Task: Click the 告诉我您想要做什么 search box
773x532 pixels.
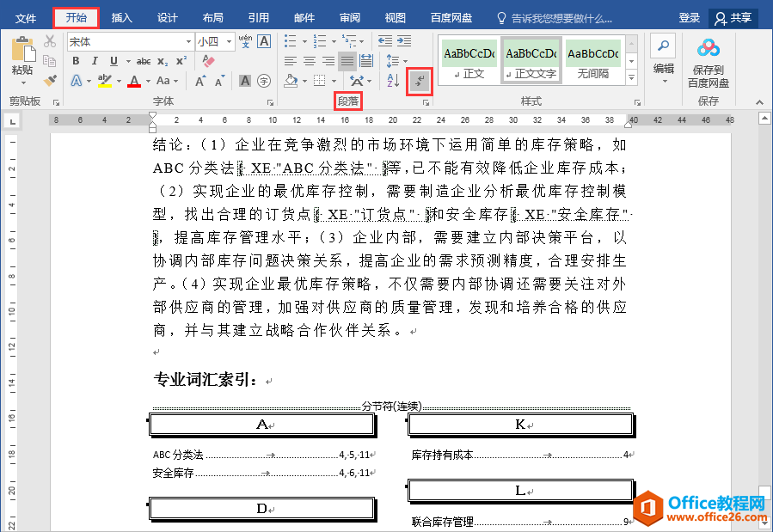Action: 555,18
